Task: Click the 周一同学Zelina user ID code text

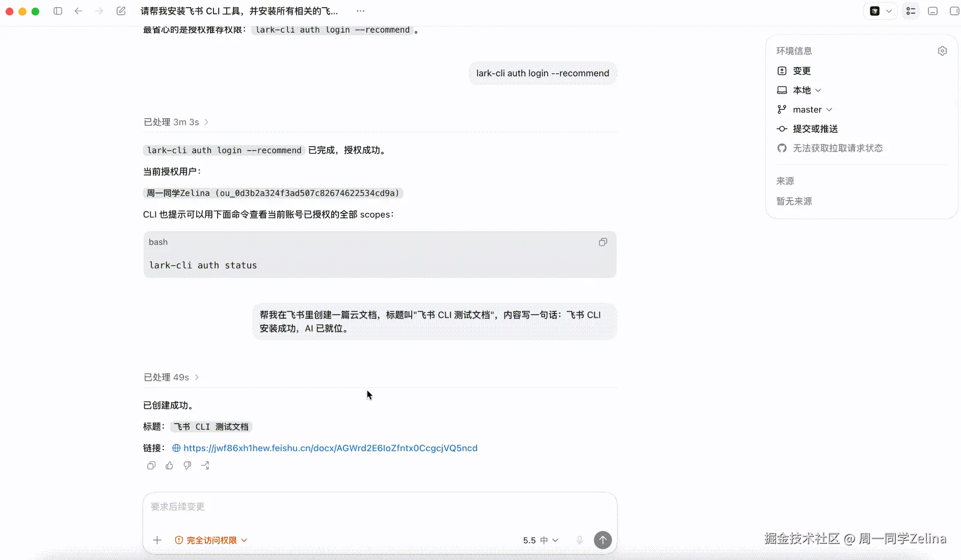Action: [273, 193]
